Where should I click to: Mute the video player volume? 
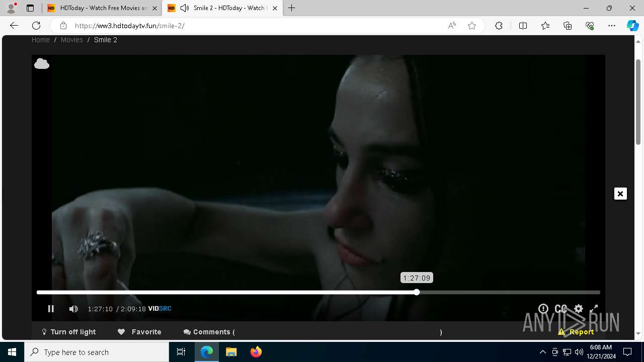coord(73,309)
